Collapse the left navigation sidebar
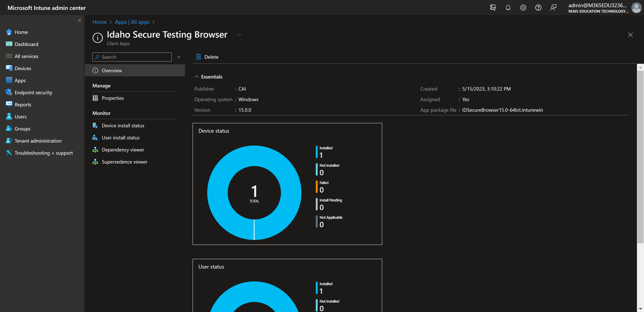This screenshot has width=644, height=312. (x=79, y=20)
